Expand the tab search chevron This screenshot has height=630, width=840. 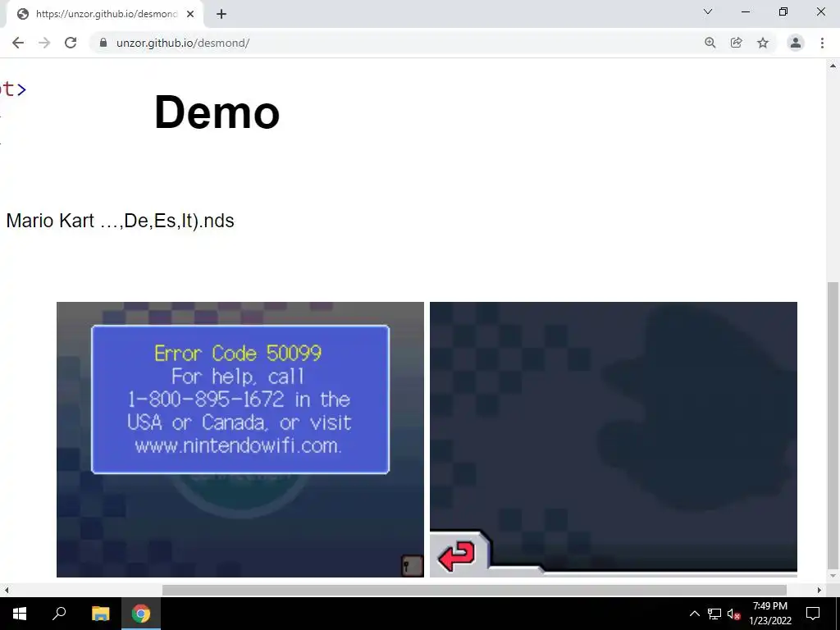pyautogui.click(x=708, y=11)
